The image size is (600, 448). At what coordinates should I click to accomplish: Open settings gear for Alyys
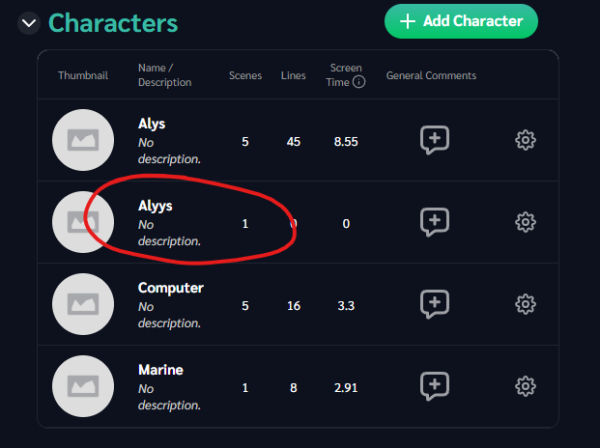pos(525,221)
